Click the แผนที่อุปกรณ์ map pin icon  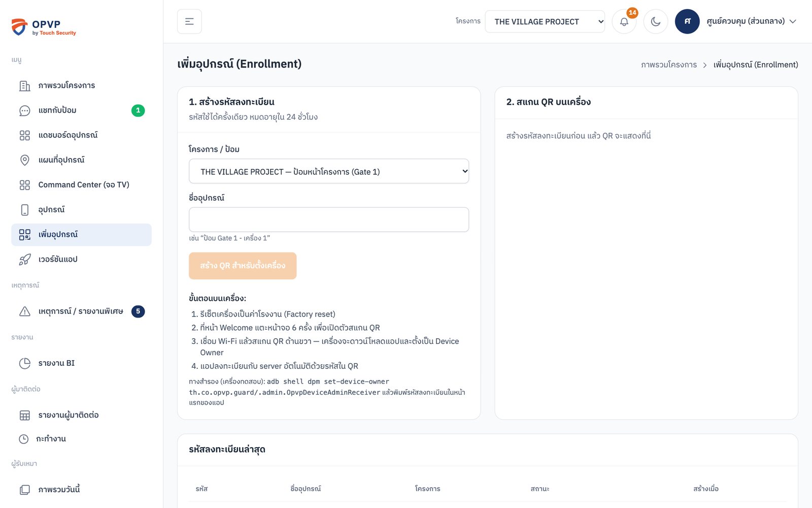(24, 160)
